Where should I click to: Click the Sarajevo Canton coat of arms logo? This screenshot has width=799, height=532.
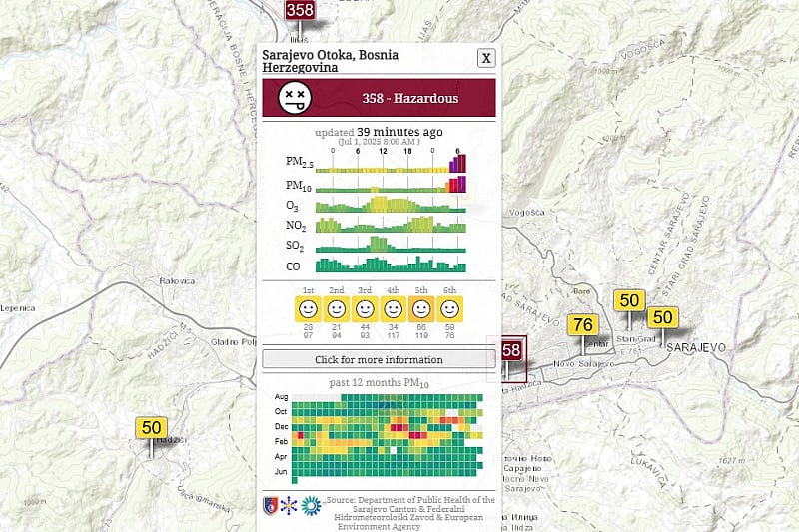click(270, 506)
